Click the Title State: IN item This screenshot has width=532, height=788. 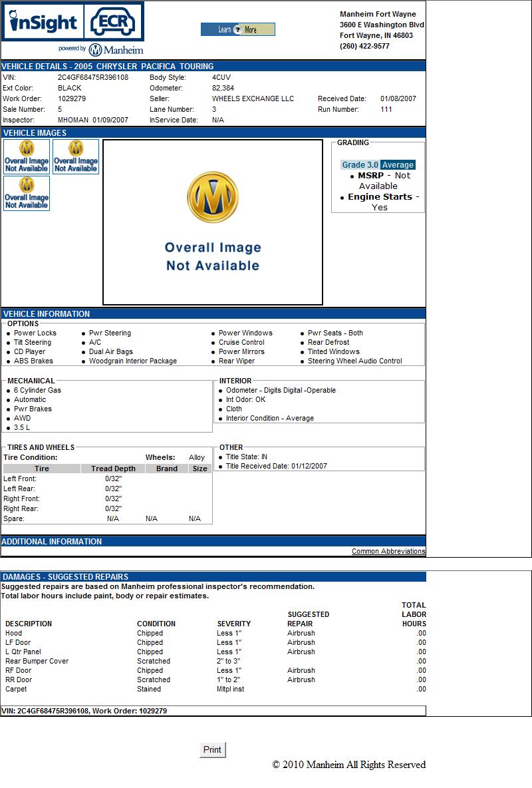[x=247, y=457]
